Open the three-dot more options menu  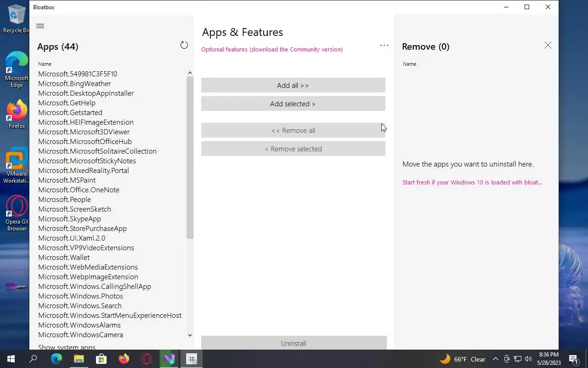tap(384, 46)
